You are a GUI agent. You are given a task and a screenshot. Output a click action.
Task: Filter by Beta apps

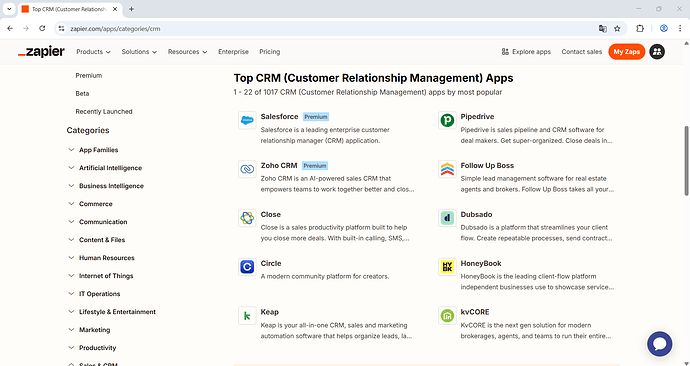tap(82, 94)
